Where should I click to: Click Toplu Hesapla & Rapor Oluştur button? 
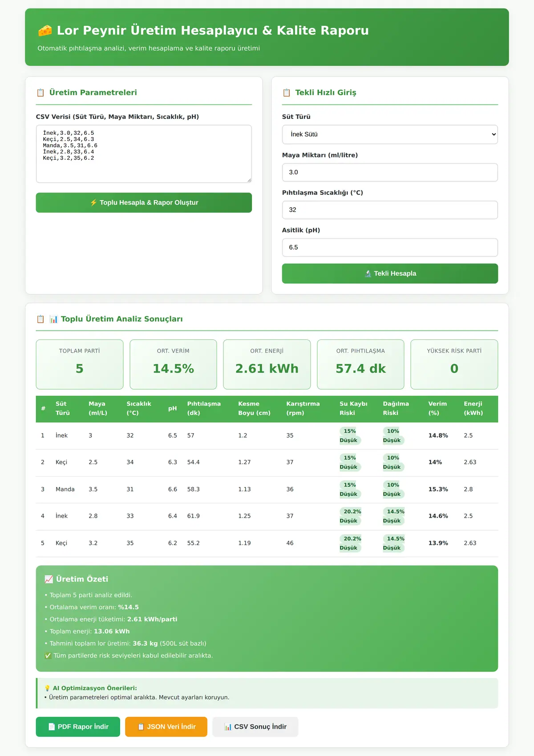pos(144,202)
